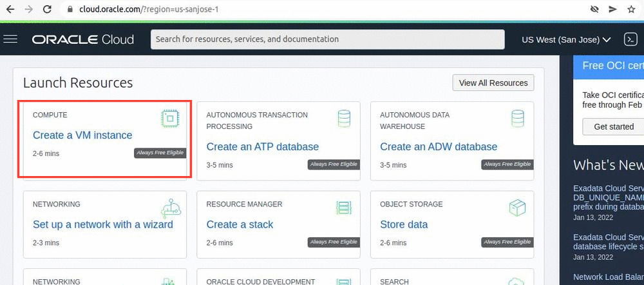Open the Exadata DB_UNIQUE_NAME news item
This screenshot has width=644, height=285.
(609, 197)
